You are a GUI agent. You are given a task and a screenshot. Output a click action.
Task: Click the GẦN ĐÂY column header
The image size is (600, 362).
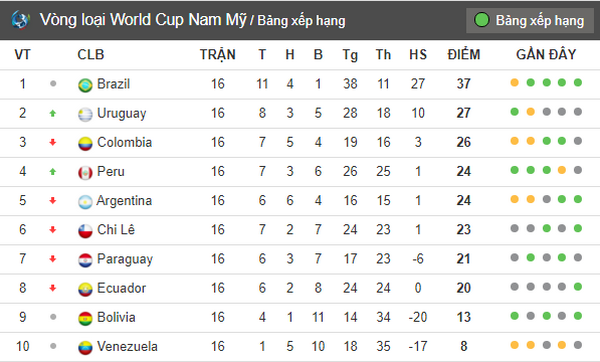546,54
